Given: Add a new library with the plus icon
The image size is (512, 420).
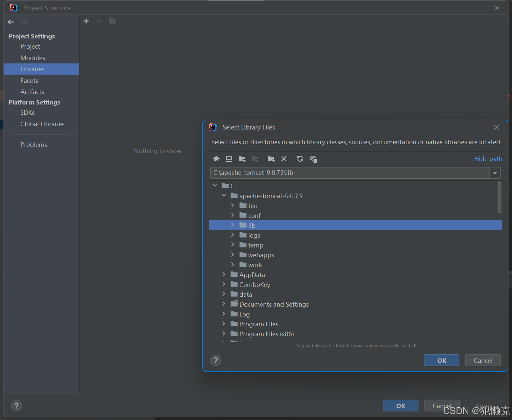Looking at the screenshot, I should click(x=86, y=21).
